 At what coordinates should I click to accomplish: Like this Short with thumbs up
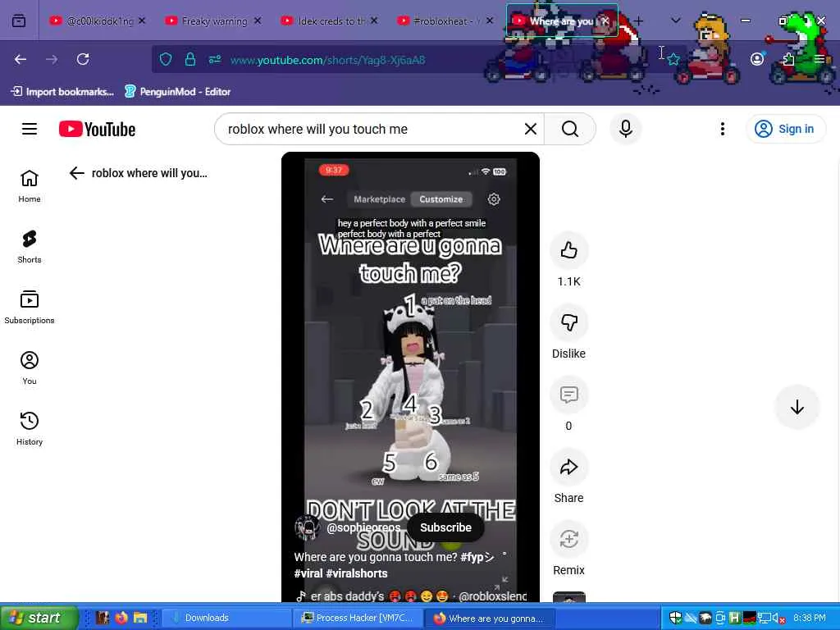(569, 250)
